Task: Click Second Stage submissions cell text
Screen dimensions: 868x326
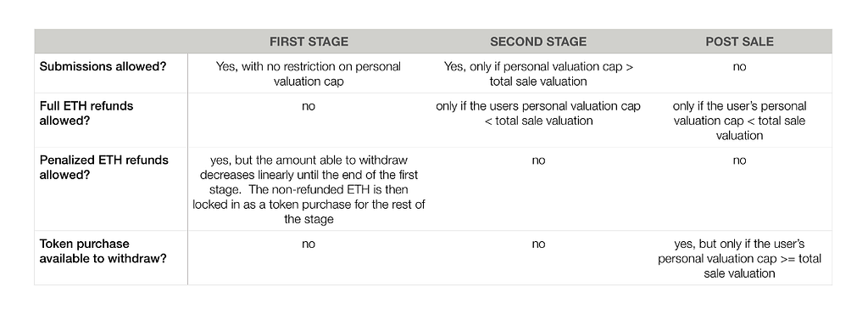Action: point(538,74)
